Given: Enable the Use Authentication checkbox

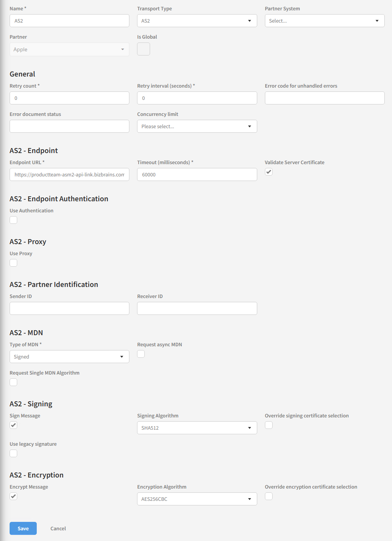Looking at the screenshot, I should (13, 220).
